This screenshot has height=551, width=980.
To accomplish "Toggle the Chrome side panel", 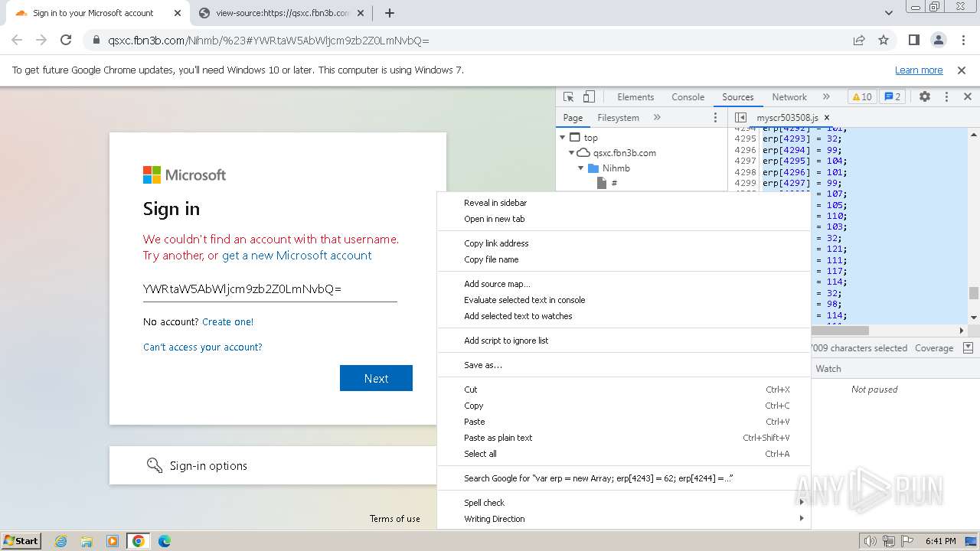I will coord(913,41).
